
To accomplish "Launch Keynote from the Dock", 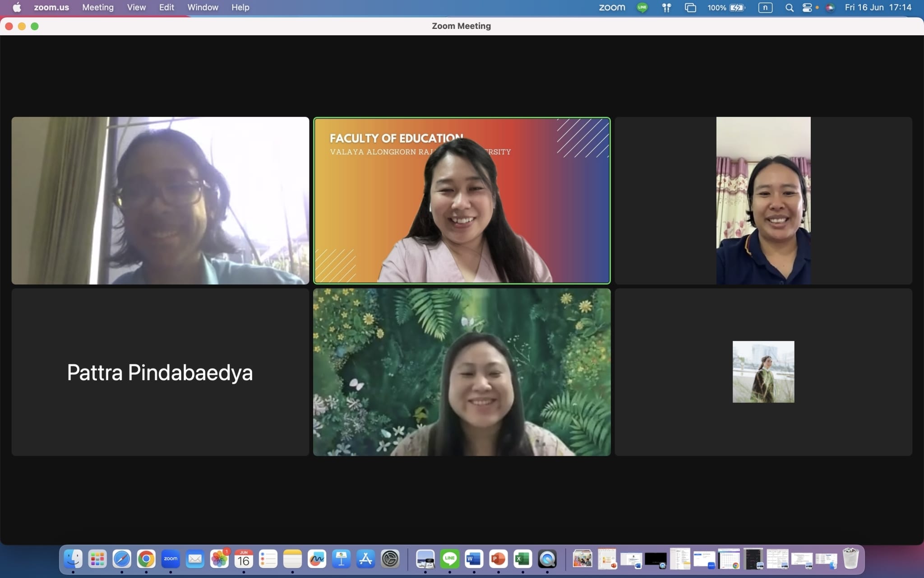I will pos(341,559).
